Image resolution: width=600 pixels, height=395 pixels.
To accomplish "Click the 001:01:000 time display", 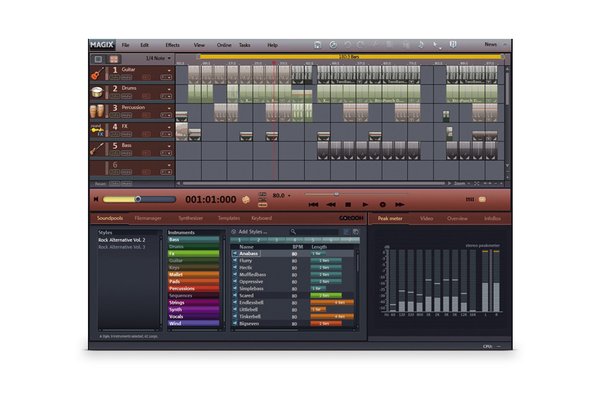I will pyautogui.click(x=211, y=199).
